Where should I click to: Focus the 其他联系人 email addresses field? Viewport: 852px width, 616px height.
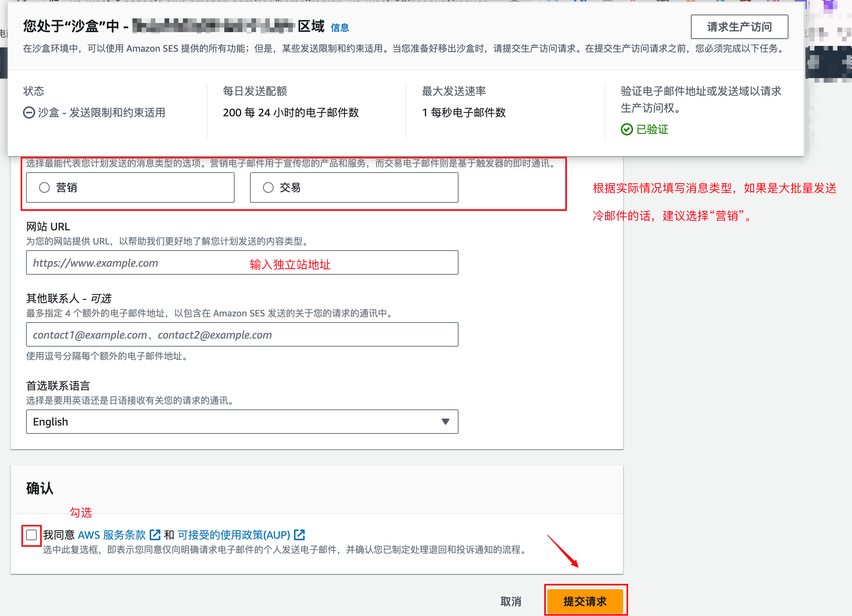(x=242, y=335)
